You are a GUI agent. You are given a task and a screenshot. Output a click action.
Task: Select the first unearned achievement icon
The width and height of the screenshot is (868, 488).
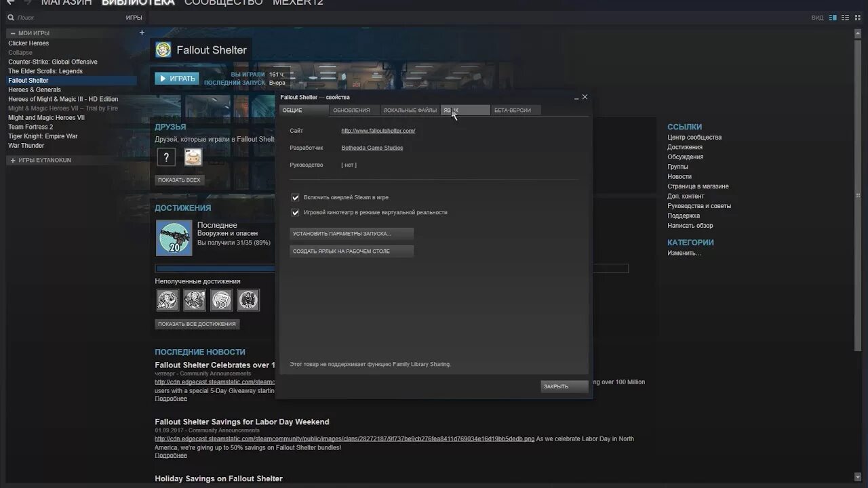(167, 300)
